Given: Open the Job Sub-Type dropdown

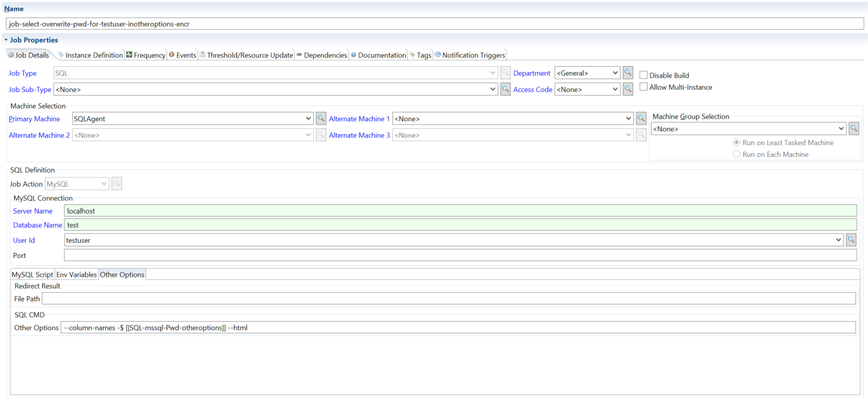Looking at the screenshot, I should [493, 90].
